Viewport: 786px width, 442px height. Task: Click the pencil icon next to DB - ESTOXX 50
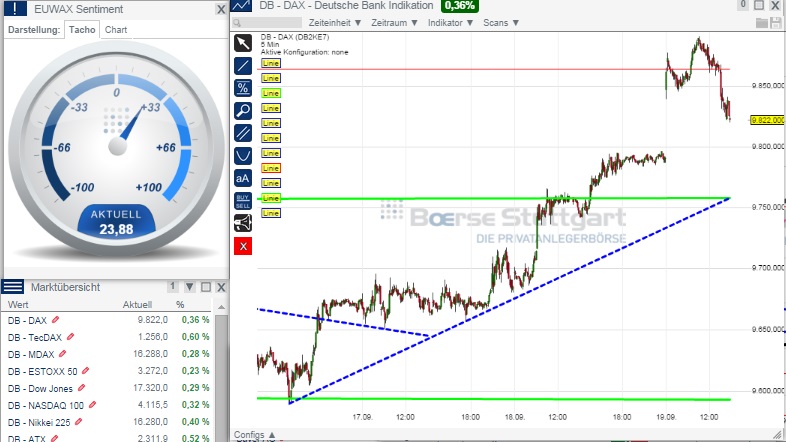[86, 371]
